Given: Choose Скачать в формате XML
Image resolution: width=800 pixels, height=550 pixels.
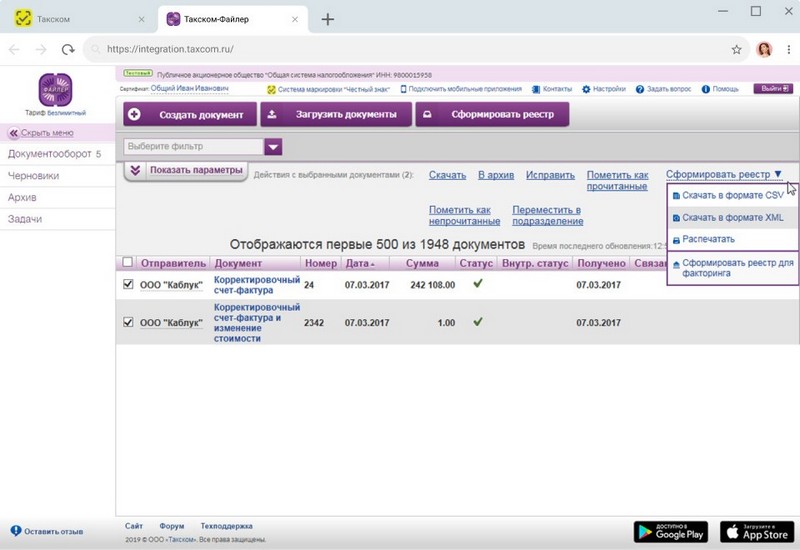Looking at the screenshot, I should [732, 217].
